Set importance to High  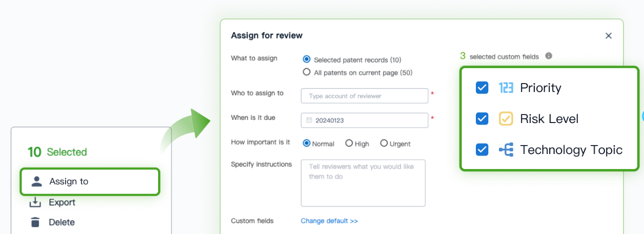click(349, 143)
